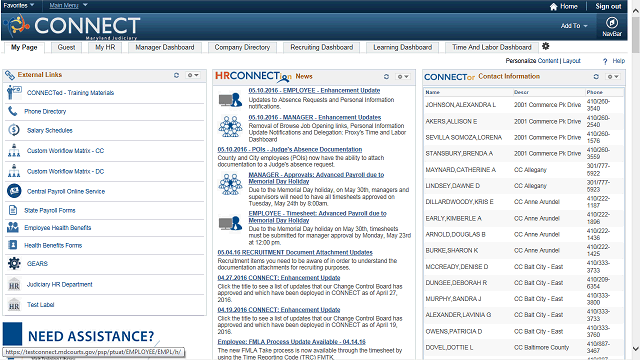Open the Manager Dashboard tab
This screenshot has height=360, width=640.
click(x=164, y=47)
